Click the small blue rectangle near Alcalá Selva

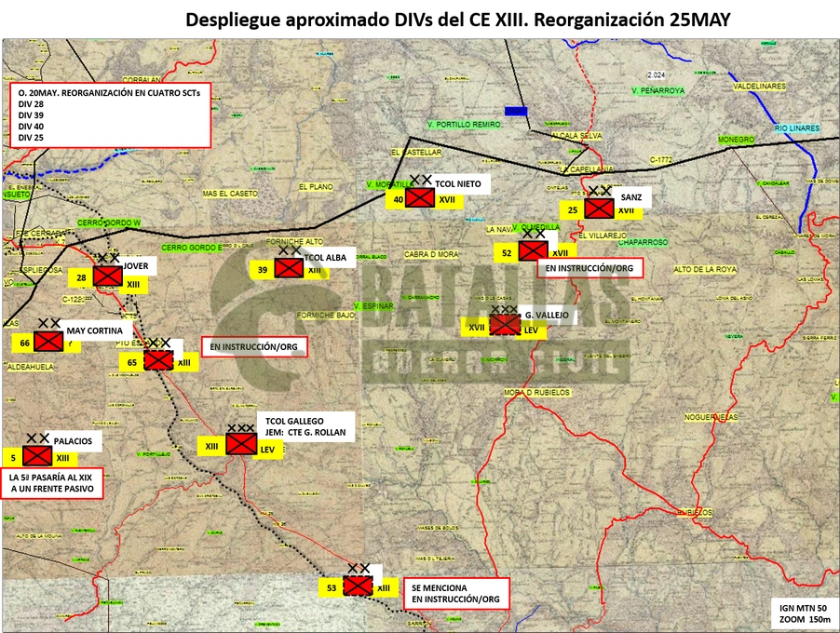[516, 111]
